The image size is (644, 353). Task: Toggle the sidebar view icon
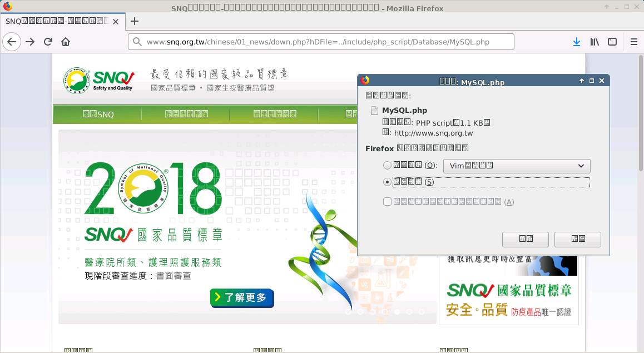click(x=612, y=42)
